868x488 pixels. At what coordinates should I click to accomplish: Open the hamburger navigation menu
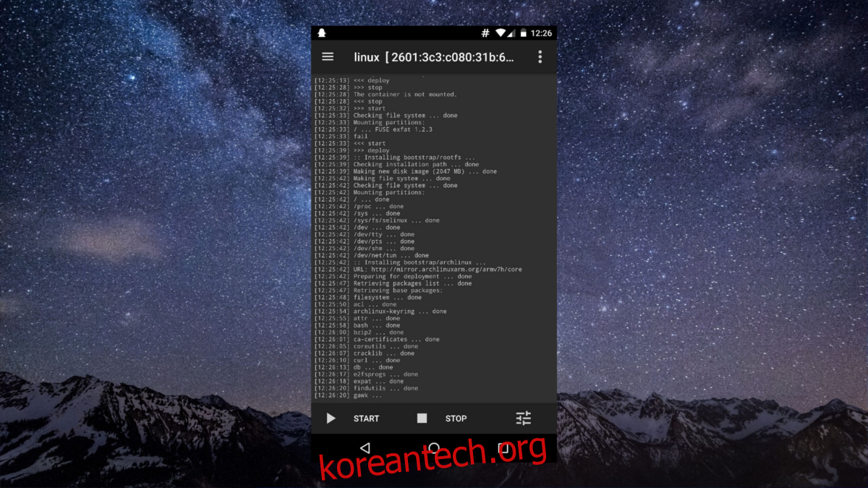pos(328,56)
